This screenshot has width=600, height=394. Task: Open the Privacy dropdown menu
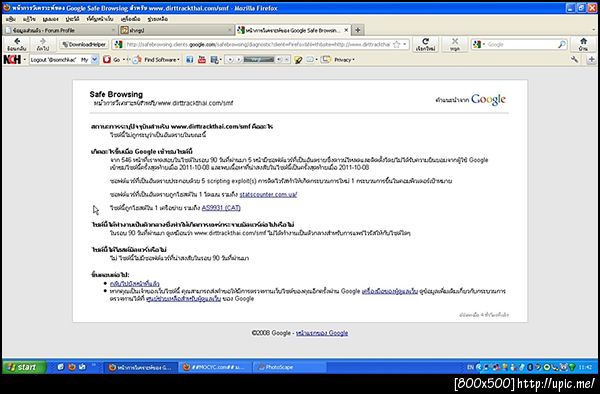pyautogui.click(x=344, y=60)
